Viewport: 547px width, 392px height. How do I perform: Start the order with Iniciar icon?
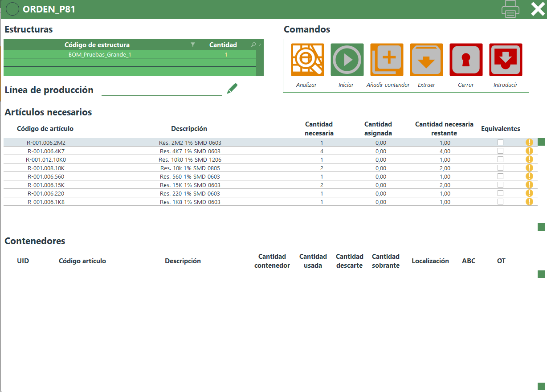point(347,60)
